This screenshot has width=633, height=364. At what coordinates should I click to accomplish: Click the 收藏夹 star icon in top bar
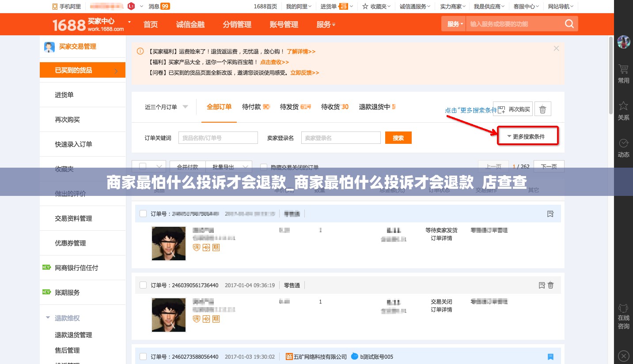(x=365, y=6)
